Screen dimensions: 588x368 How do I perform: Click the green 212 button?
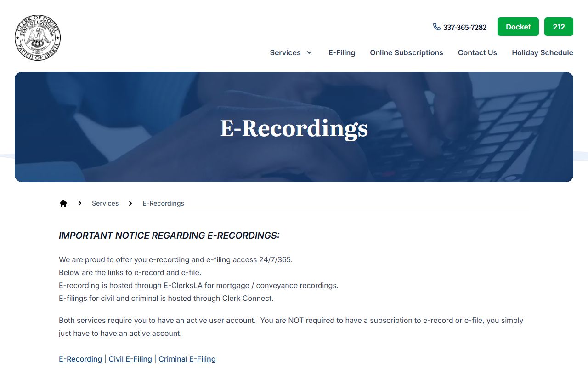click(x=559, y=27)
